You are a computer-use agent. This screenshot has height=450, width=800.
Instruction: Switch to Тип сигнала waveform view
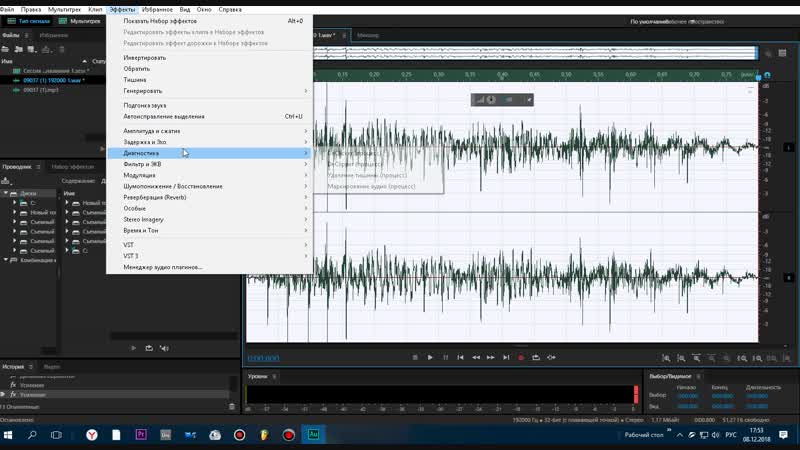pyautogui.click(x=29, y=21)
